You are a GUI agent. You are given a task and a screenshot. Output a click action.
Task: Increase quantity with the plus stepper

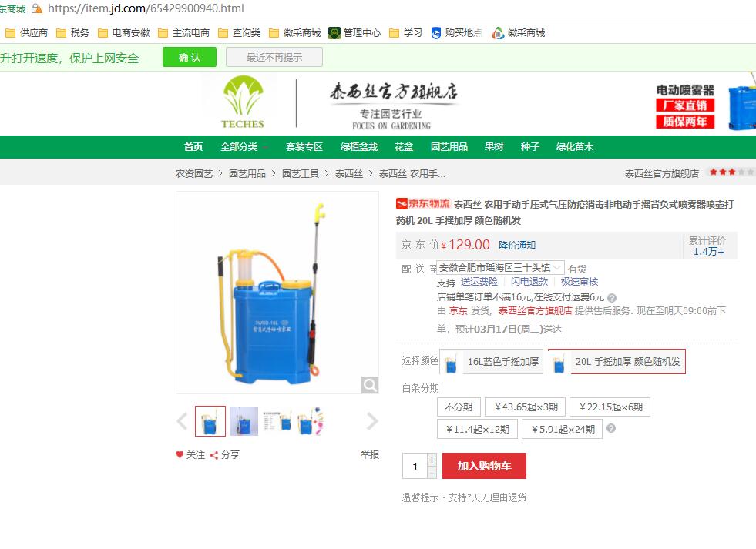point(432,460)
